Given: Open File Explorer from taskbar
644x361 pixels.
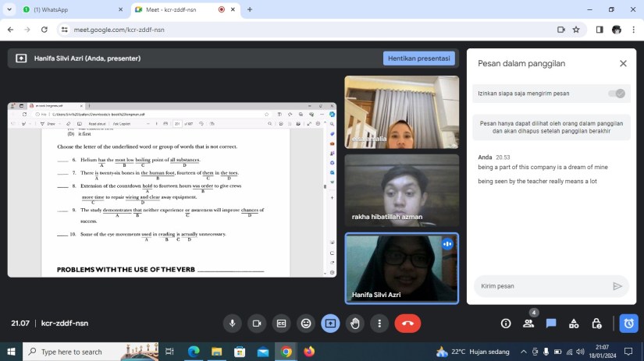Looking at the screenshot, I should click(216, 352).
